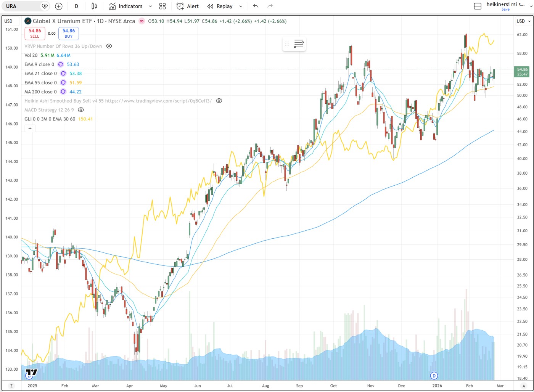Show the hidden VRVP indicator via its eye icon
The width and height of the screenshot is (534, 392).
point(109,46)
